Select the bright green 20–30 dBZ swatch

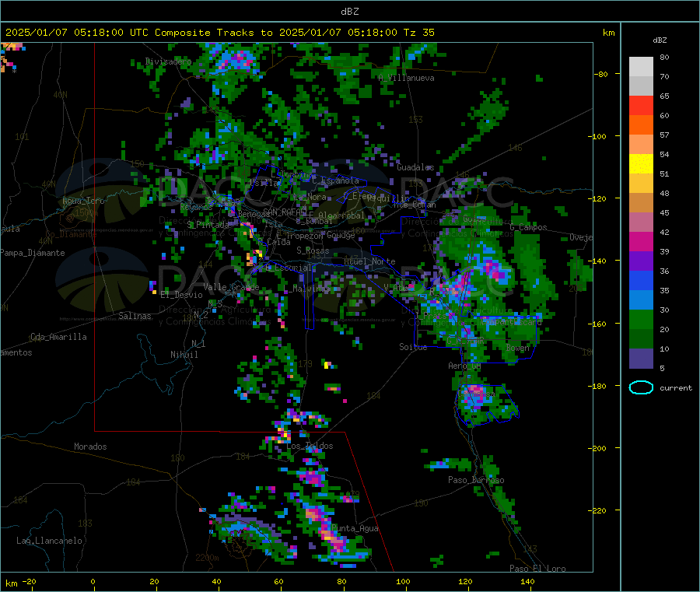641,320
